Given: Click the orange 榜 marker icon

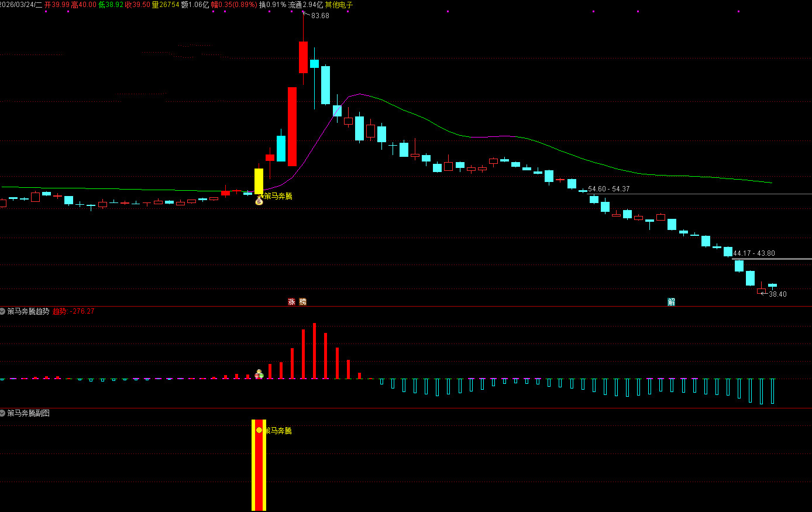Looking at the screenshot, I should coord(302,302).
